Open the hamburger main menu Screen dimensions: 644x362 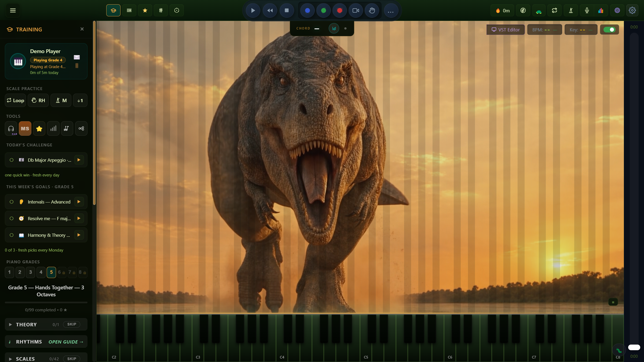click(x=13, y=10)
